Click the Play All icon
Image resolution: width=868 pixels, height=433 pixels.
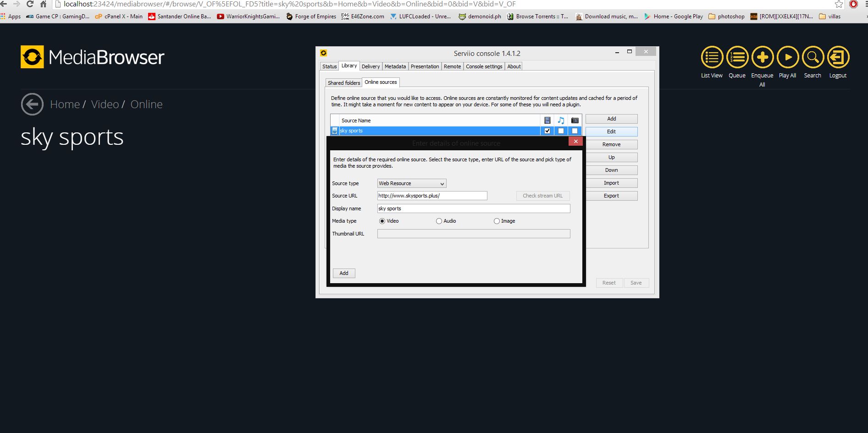[x=788, y=57]
